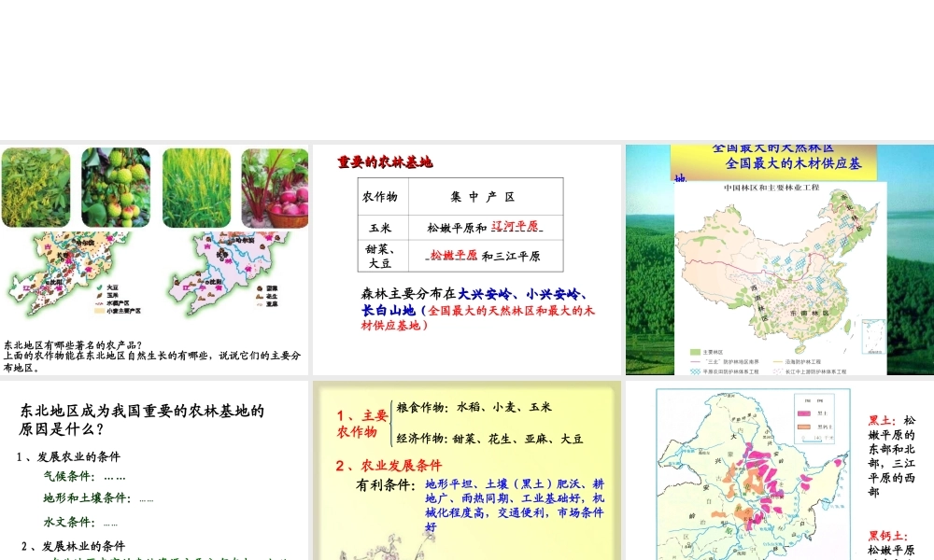Click the red 黑钙土 label
The width and height of the screenshot is (934, 560).
(887, 536)
